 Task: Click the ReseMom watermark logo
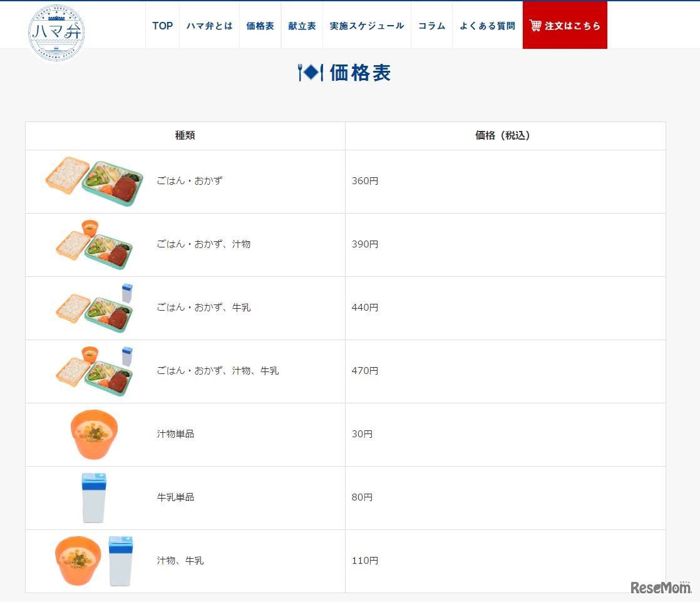coord(661,588)
